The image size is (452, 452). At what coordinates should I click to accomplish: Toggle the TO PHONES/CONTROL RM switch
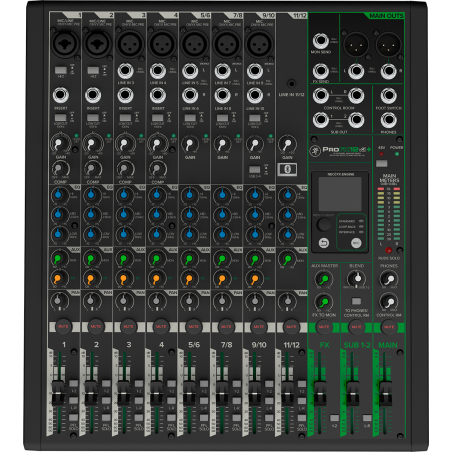tap(356, 301)
